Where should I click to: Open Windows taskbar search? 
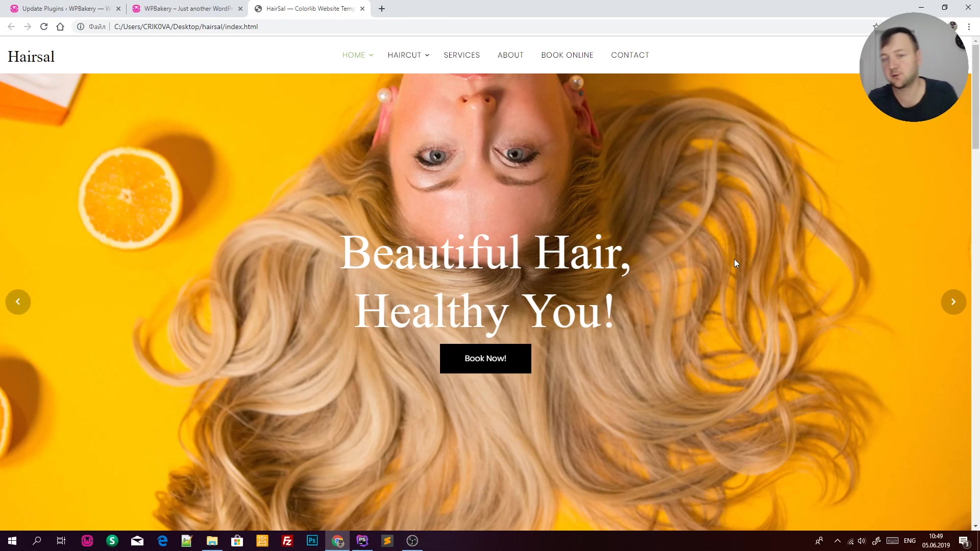[37, 541]
